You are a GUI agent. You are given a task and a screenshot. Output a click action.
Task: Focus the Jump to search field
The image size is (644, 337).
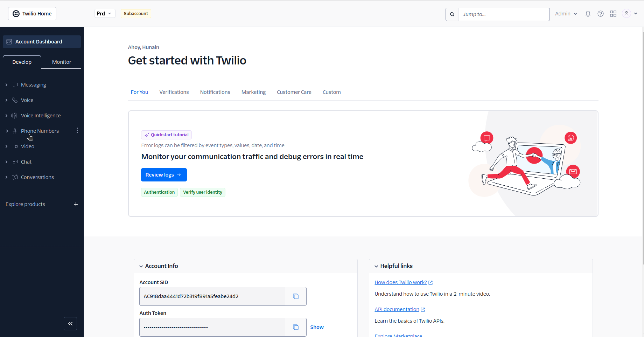(504, 14)
